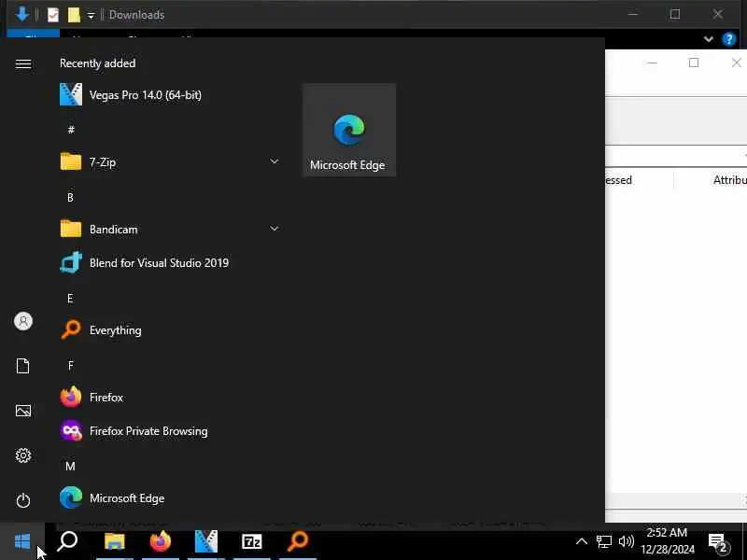The height and width of the screenshot is (560, 747).
Task: Click the Windows Start button
Action: click(21, 541)
